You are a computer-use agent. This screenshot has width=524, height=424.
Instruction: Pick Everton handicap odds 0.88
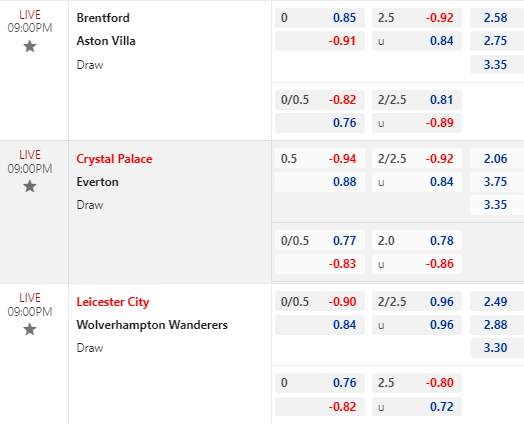coord(320,182)
